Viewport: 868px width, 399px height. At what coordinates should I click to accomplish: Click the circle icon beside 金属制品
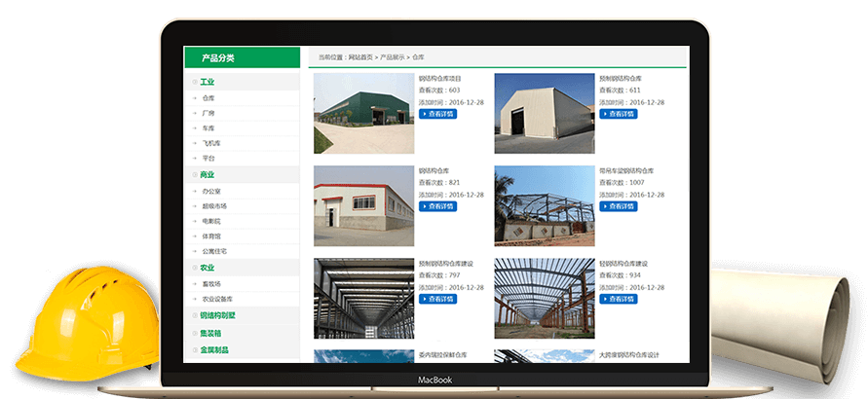pos(195,349)
